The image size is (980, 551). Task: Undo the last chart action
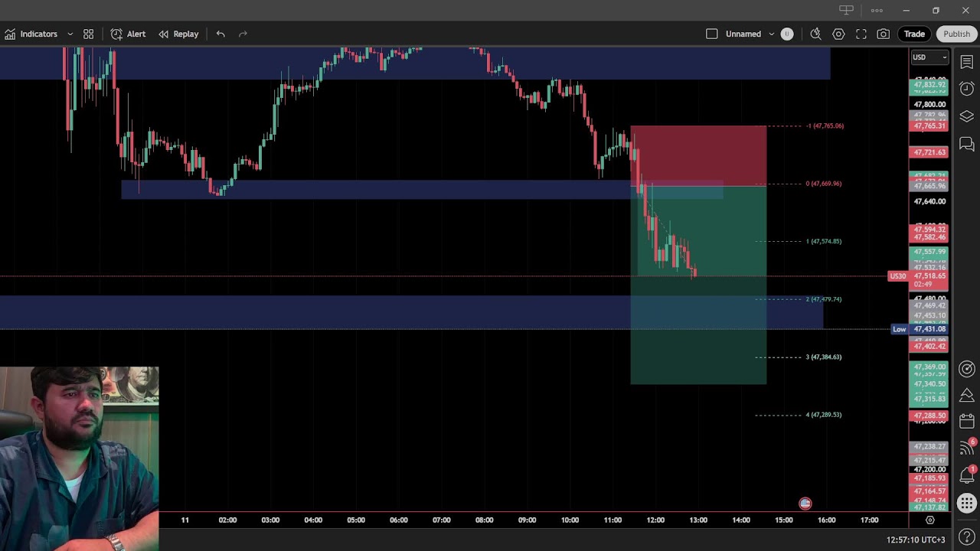tap(220, 34)
